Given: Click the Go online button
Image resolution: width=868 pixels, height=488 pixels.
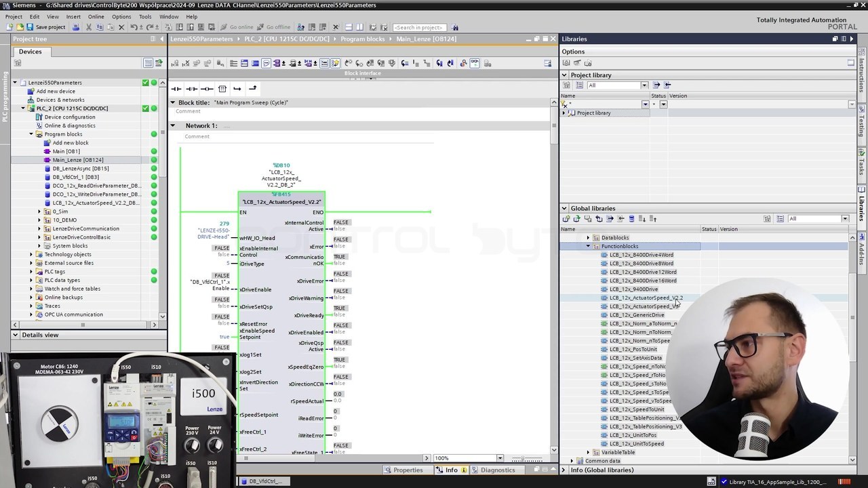Looking at the screenshot, I should point(237,27).
